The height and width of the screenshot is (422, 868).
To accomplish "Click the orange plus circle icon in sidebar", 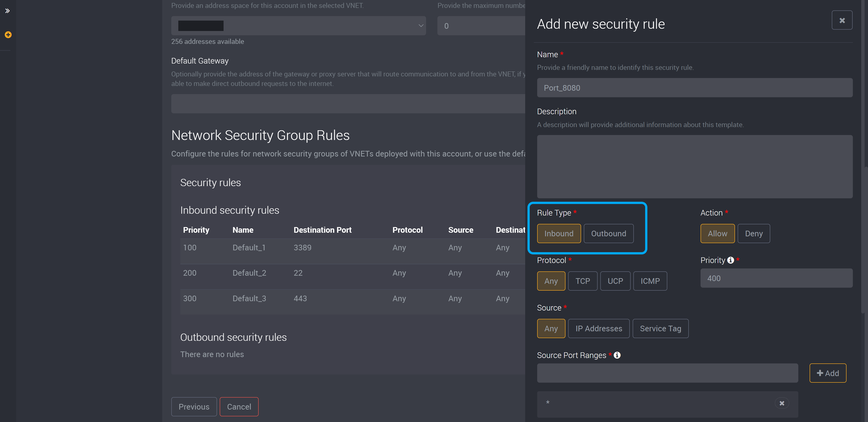I will pyautogui.click(x=8, y=35).
